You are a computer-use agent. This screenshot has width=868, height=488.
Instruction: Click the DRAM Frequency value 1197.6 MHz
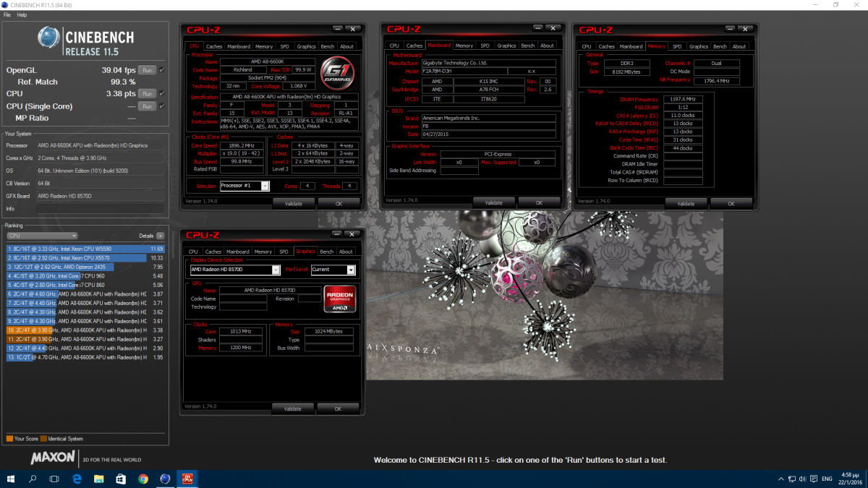684,99
